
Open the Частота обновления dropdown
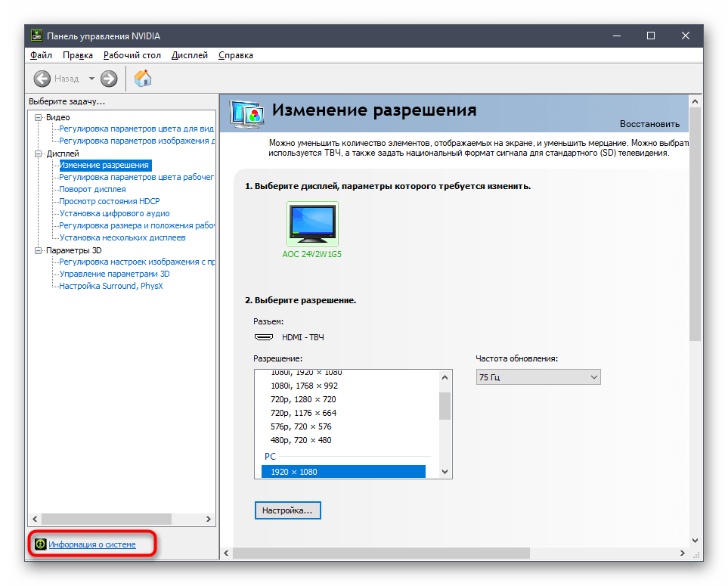pos(537,377)
